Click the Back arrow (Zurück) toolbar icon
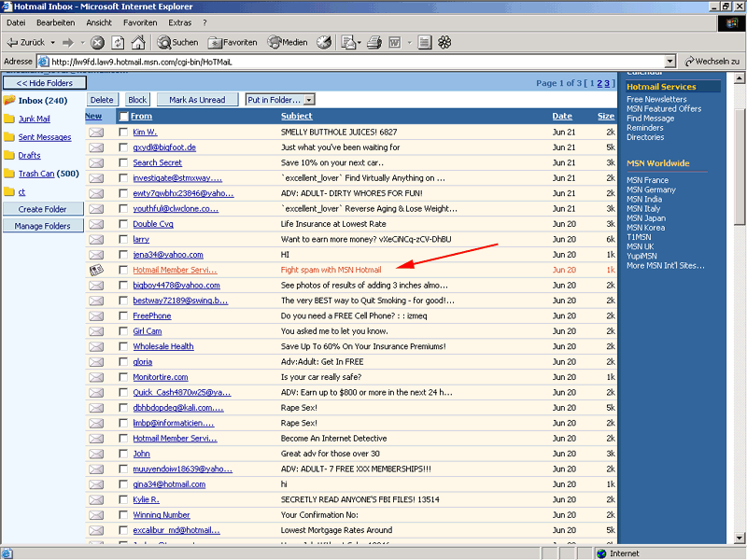Image resolution: width=747 pixels, height=560 pixels. coord(12,42)
